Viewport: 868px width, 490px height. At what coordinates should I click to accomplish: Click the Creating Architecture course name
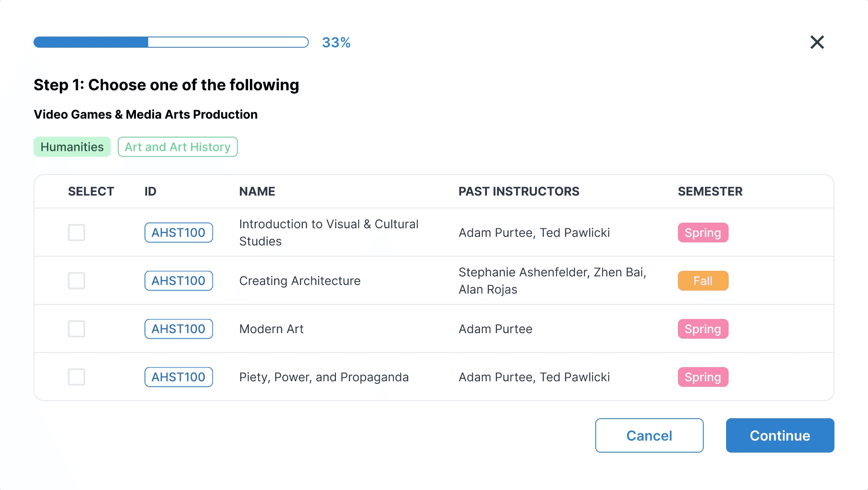[x=300, y=281]
